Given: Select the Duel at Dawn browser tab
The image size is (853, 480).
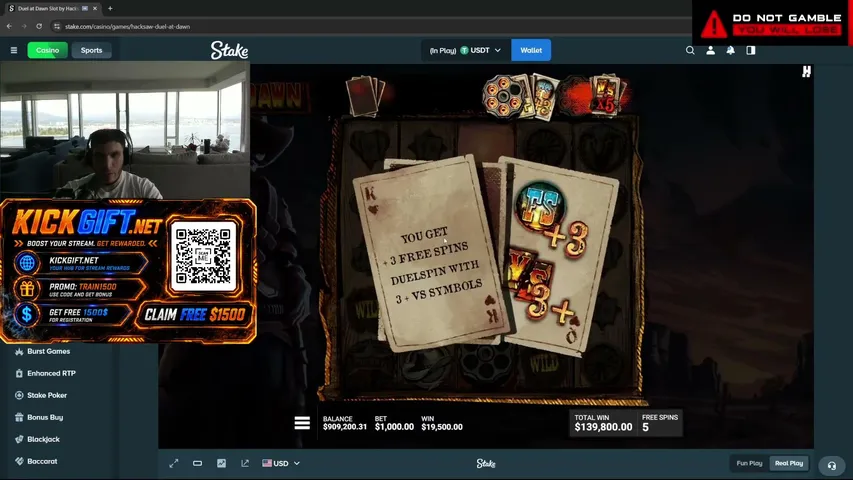Looking at the screenshot, I should tap(49, 8).
